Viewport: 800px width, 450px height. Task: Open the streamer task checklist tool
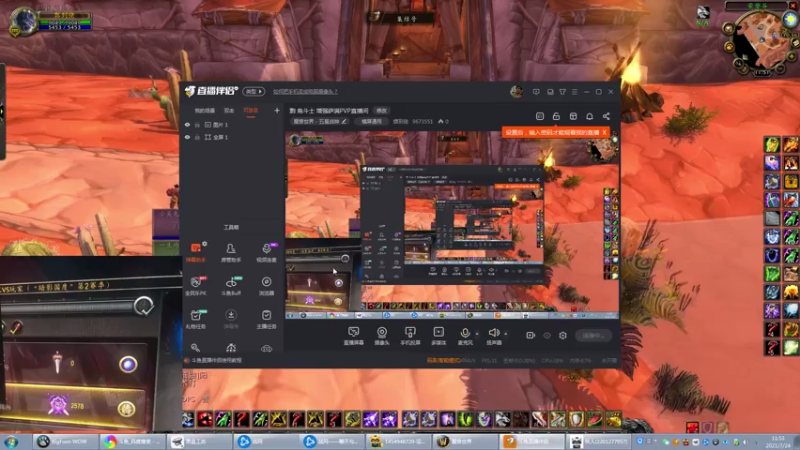coord(266,319)
